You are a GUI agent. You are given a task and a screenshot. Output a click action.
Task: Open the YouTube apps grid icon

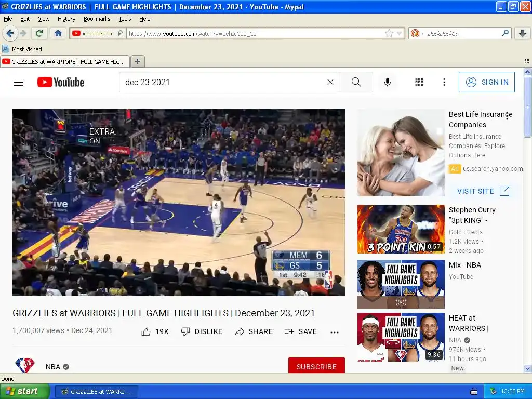tap(419, 82)
